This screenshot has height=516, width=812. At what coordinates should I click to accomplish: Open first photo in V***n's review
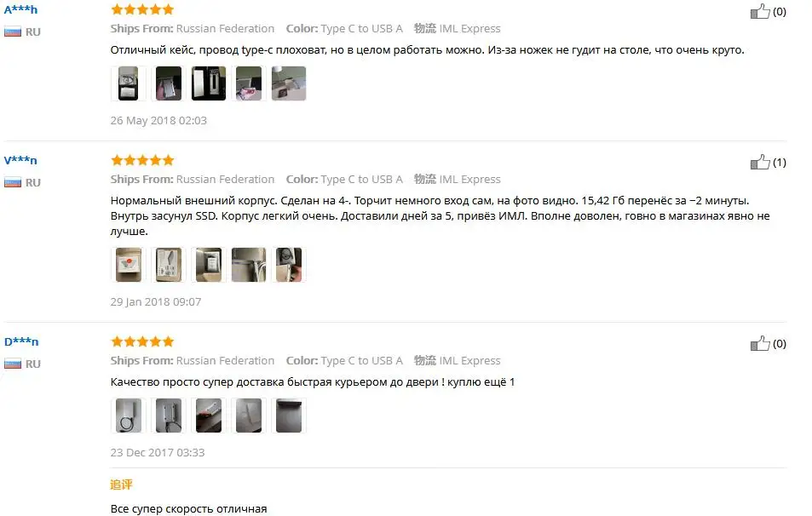point(129,265)
